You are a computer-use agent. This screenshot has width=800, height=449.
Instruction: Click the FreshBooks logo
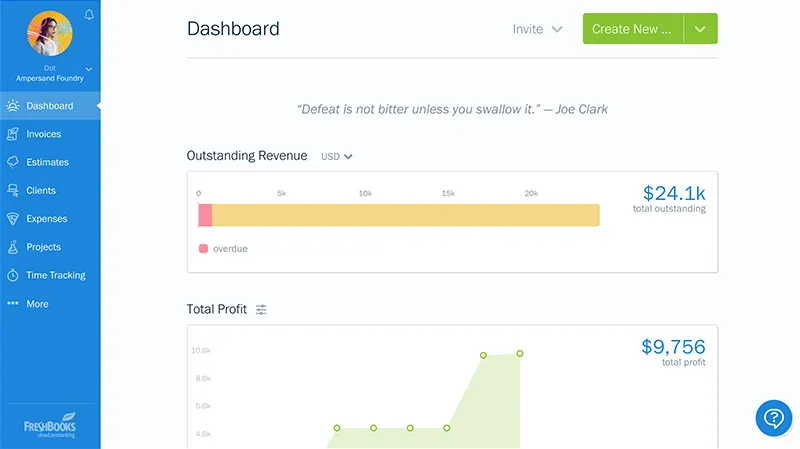coord(50,424)
